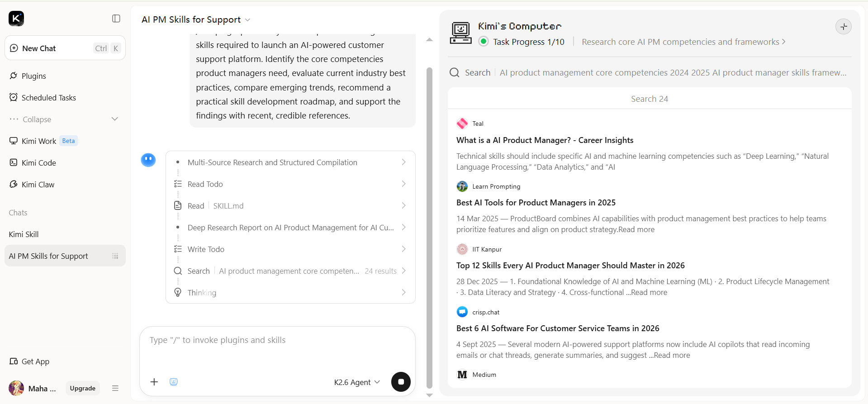868x404 pixels.
Task: Click the Write Todo checklist icon
Action: (178, 249)
